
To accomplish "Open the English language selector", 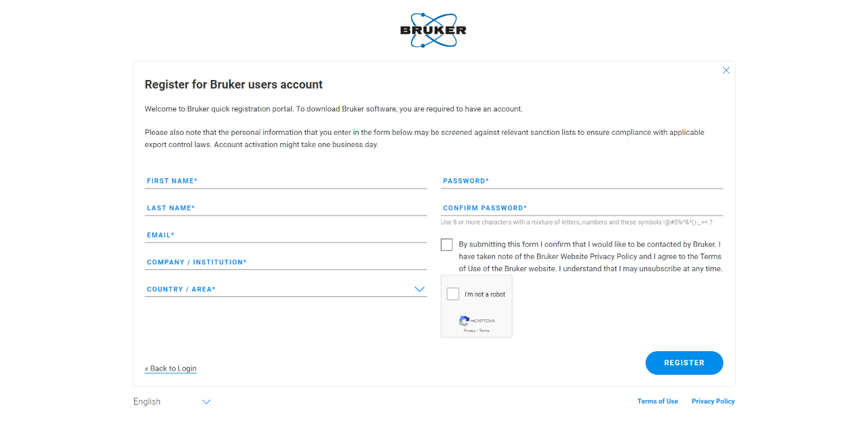I will click(172, 402).
